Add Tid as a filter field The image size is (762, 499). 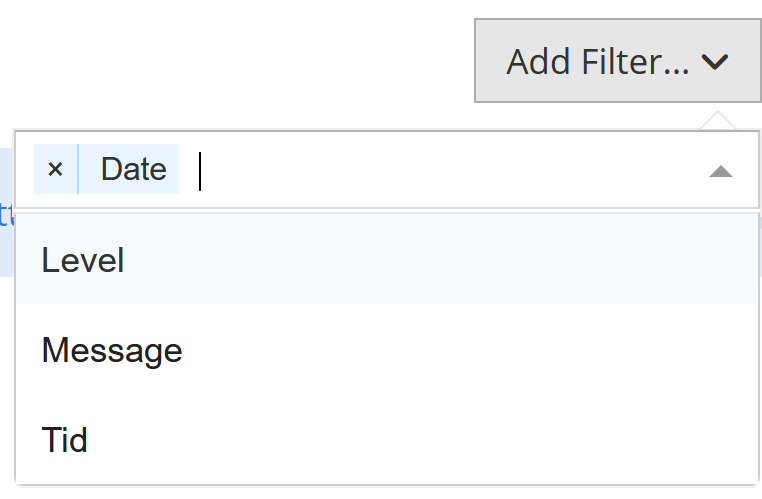point(65,439)
